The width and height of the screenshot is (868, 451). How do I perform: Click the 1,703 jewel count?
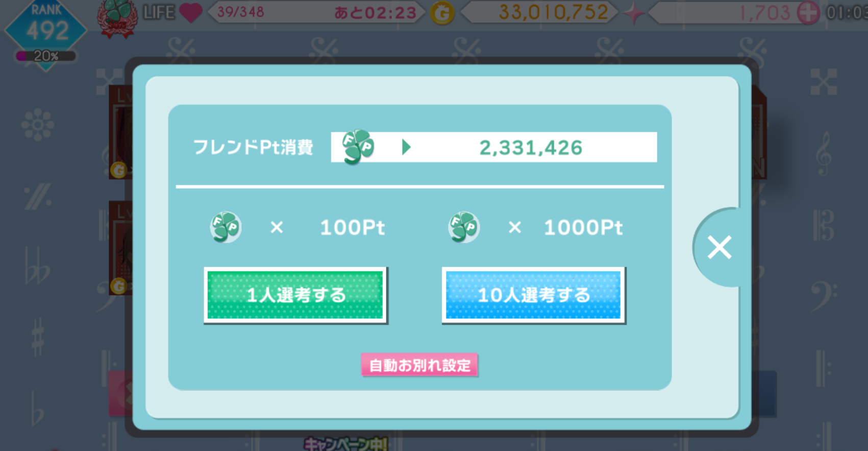[x=764, y=13]
